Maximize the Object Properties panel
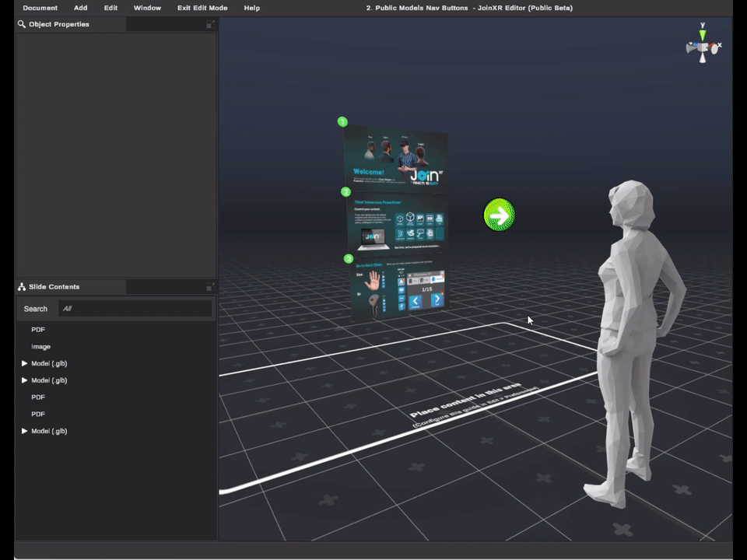The height and width of the screenshot is (560, 747). pyautogui.click(x=211, y=24)
